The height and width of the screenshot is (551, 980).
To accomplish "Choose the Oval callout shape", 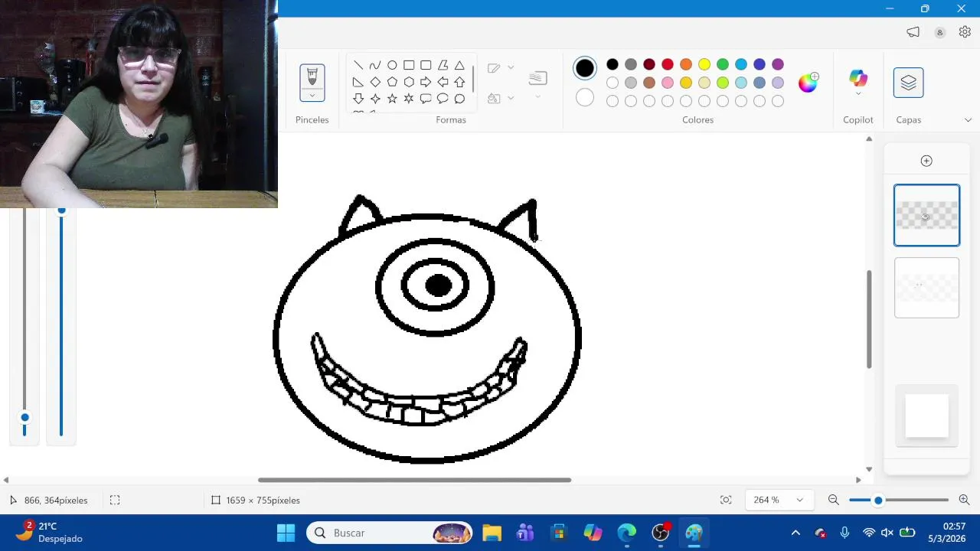I will click(443, 99).
